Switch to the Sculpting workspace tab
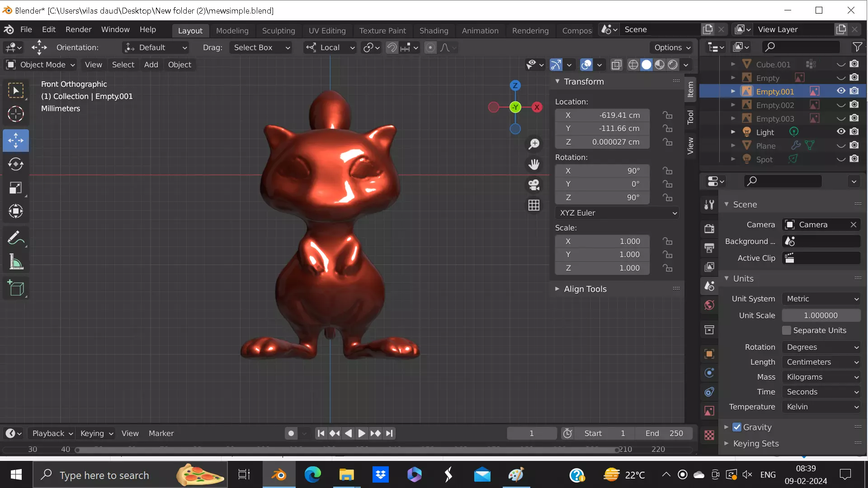This screenshot has width=868, height=488. point(278,31)
